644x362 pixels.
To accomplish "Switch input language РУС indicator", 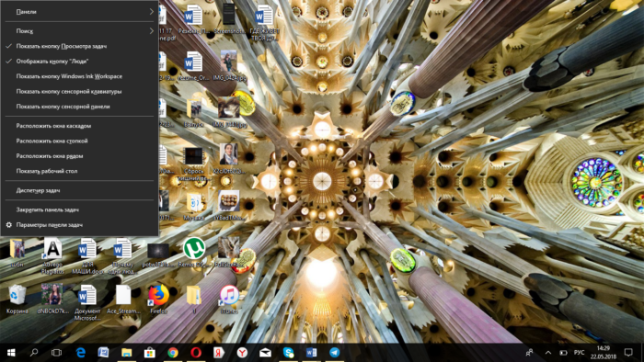I will [x=579, y=353].
